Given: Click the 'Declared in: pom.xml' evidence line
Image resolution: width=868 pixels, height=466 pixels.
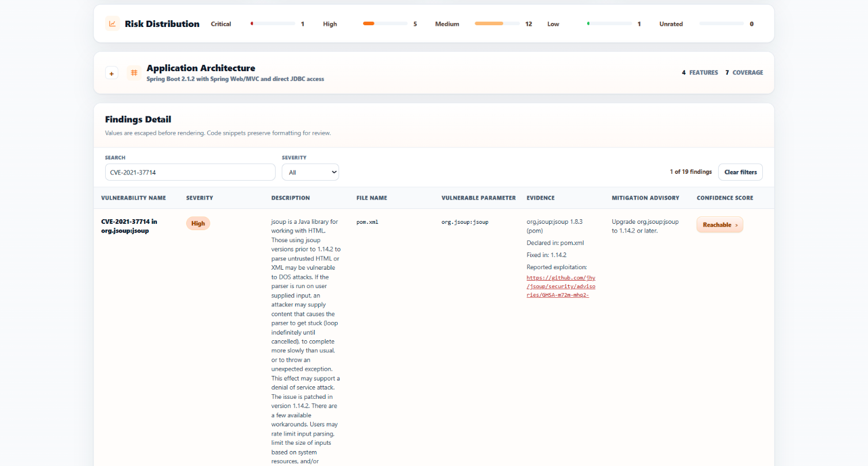Looking at the screenshot, I should [x=555, y=243].
